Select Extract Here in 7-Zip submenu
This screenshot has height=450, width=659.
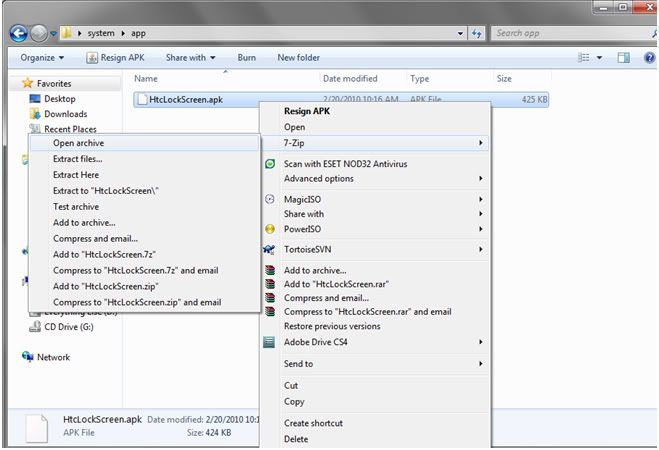tap(76, 175)
